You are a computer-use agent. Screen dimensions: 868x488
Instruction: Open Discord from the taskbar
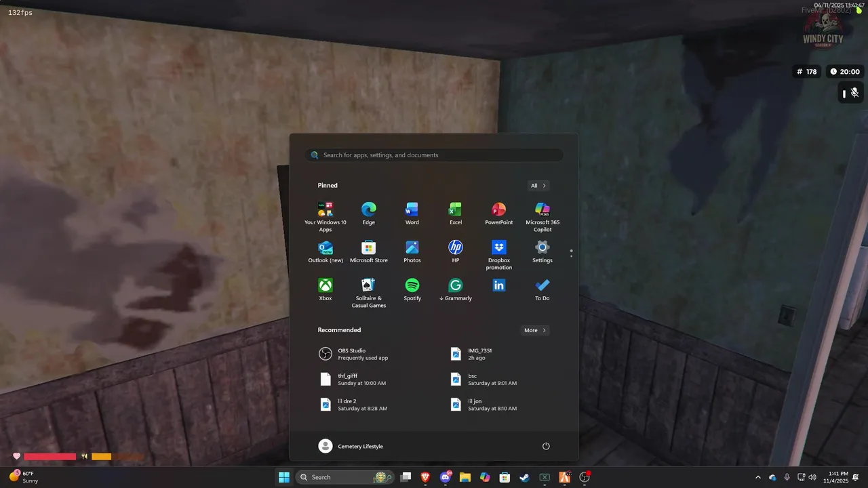(446, 477)
